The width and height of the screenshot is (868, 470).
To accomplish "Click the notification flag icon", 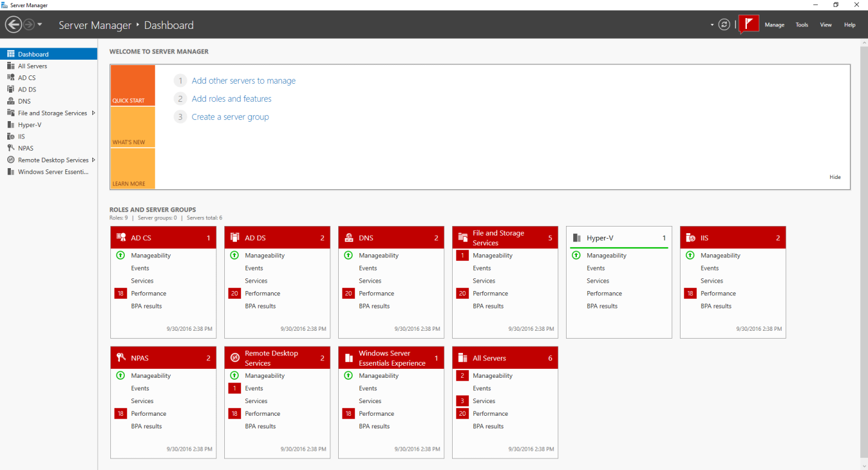I will click(x=749, y=24).
